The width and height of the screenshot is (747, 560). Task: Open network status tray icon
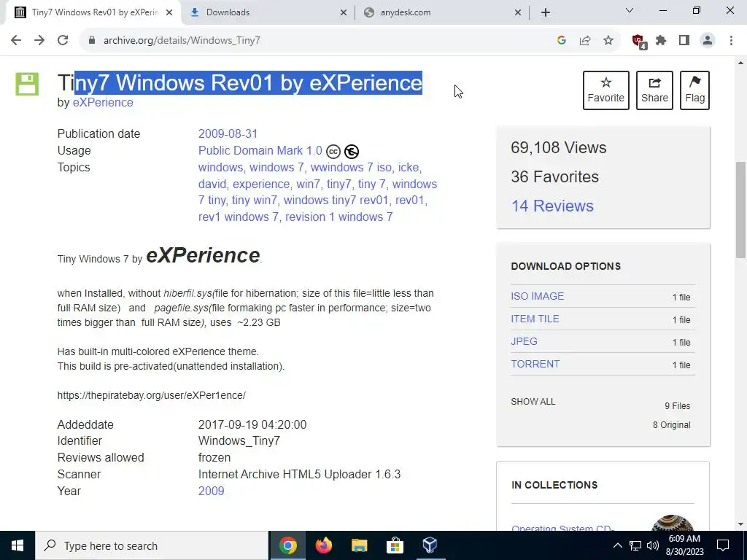pos(635,545)
